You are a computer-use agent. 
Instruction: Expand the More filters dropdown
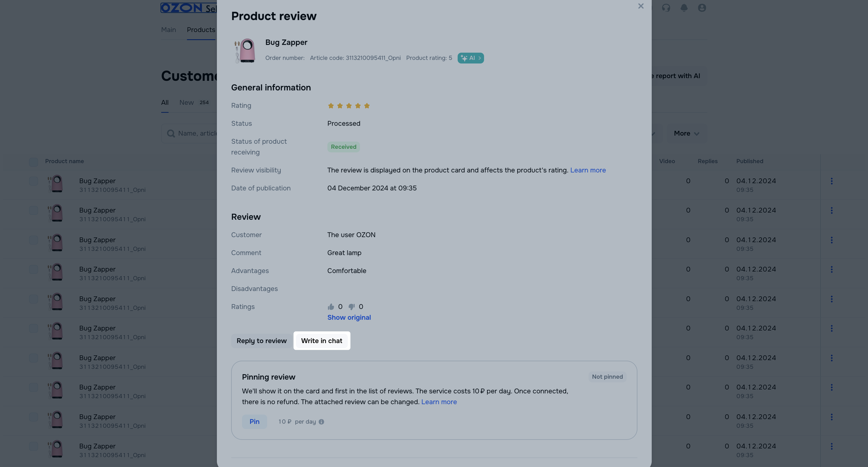point(686,134)
